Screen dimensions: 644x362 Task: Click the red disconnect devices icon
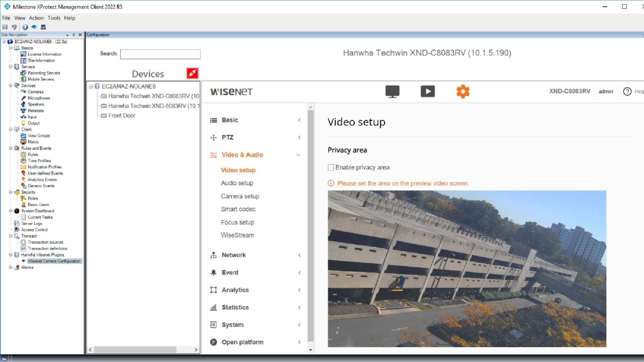click(x=192, y=73)
